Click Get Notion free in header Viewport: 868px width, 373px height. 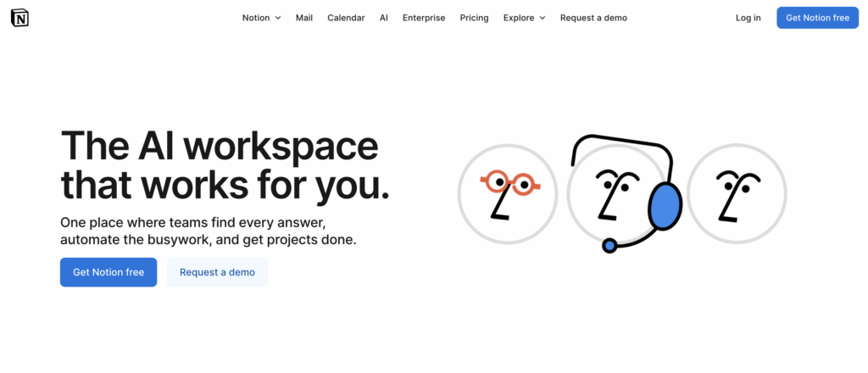[x=818, y=18]
